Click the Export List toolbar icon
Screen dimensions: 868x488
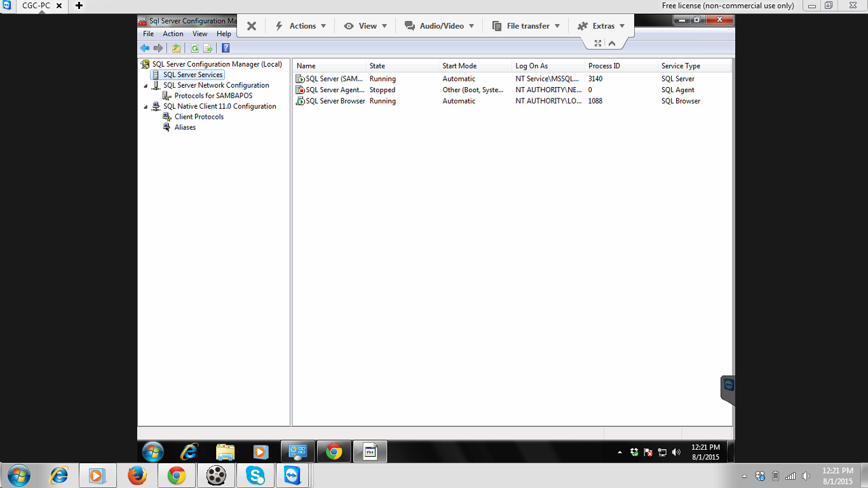coord(207,48)
